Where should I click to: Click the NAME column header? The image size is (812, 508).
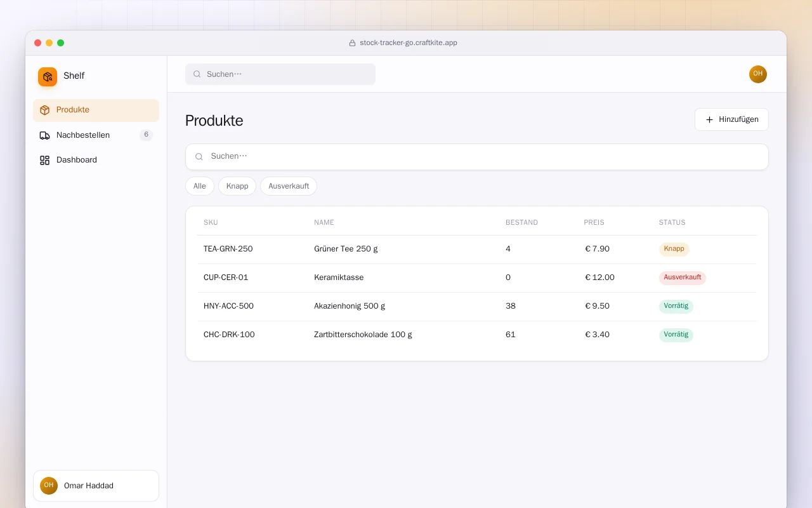[x=324, y=223]
